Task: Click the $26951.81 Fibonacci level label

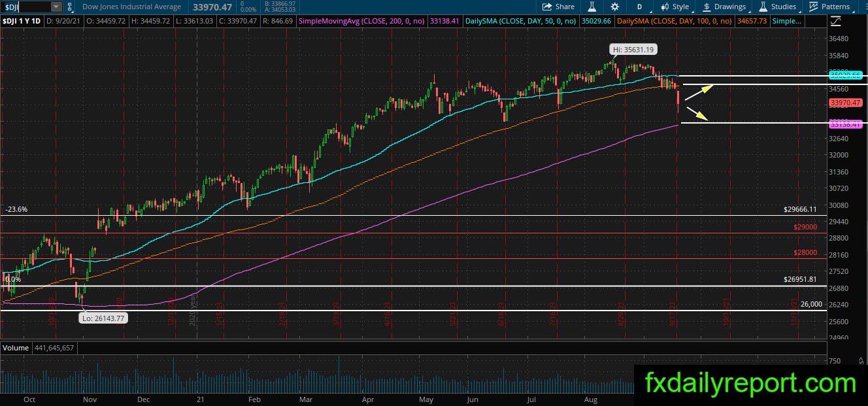Action: point(801,279)
